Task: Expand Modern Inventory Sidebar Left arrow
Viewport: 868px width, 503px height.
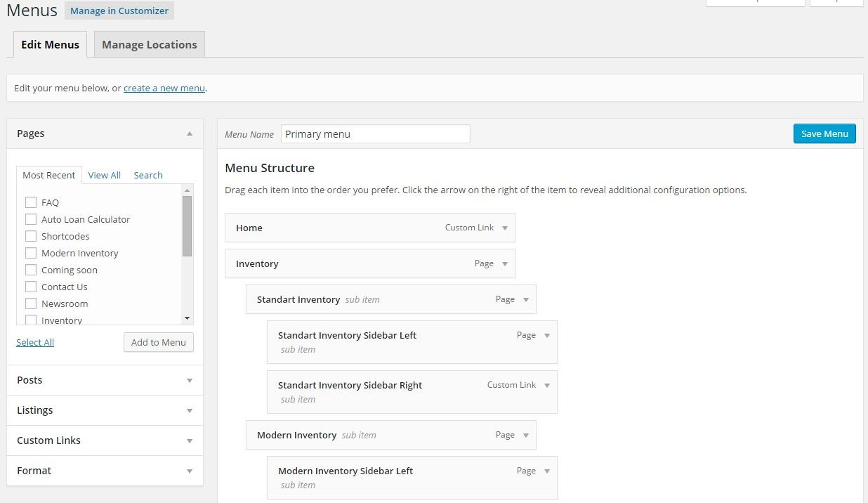Action: coord(546,471)
